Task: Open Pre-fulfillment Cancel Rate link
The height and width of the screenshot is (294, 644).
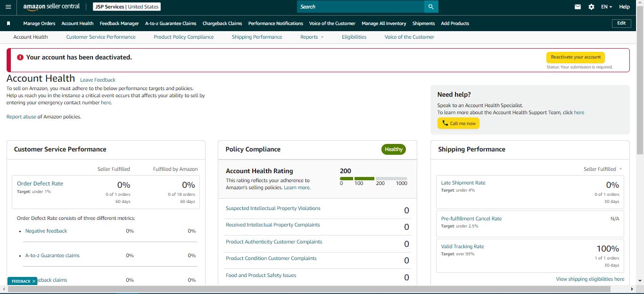Action: (471, 218)
